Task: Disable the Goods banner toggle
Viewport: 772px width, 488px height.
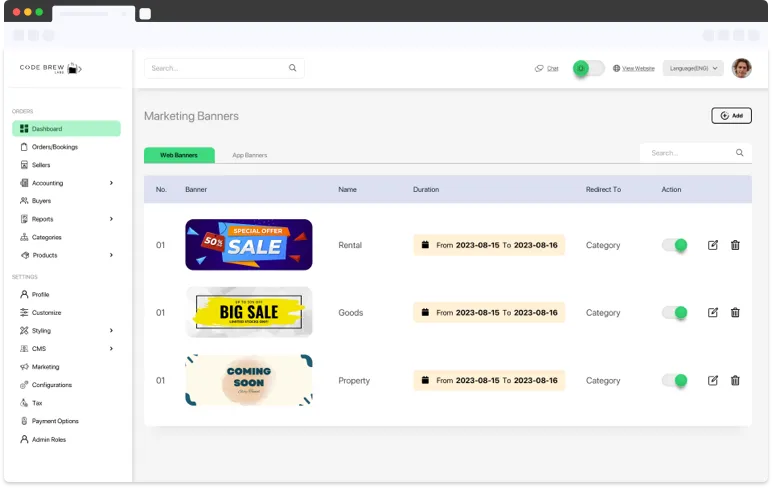Action: (x=675, y=312)
